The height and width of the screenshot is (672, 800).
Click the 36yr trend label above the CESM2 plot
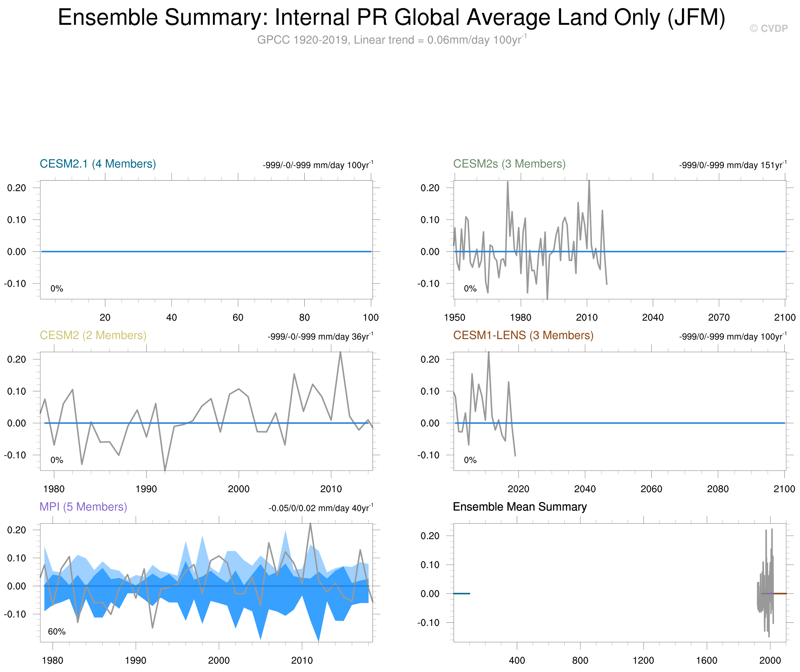click(x=320, y=337)
